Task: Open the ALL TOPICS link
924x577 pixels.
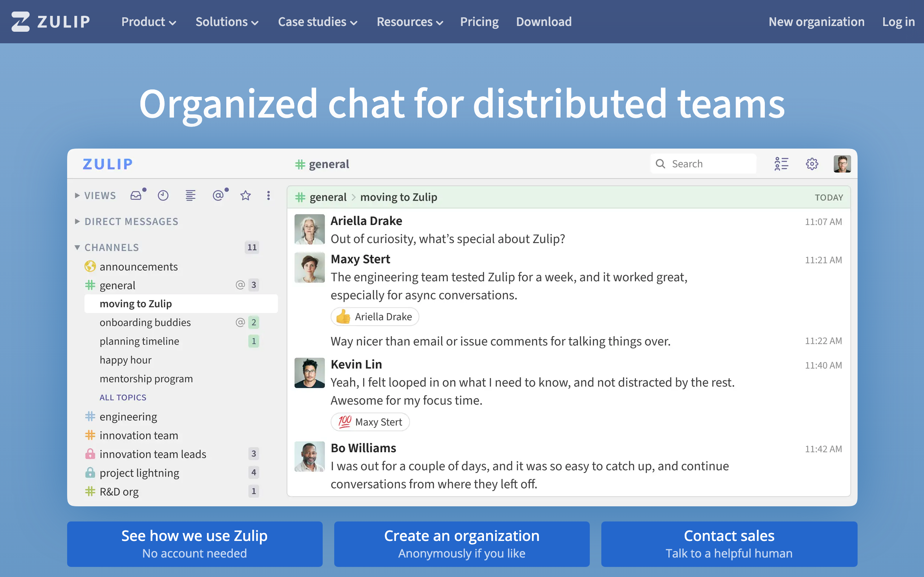Action: click(x=123, y=398)
